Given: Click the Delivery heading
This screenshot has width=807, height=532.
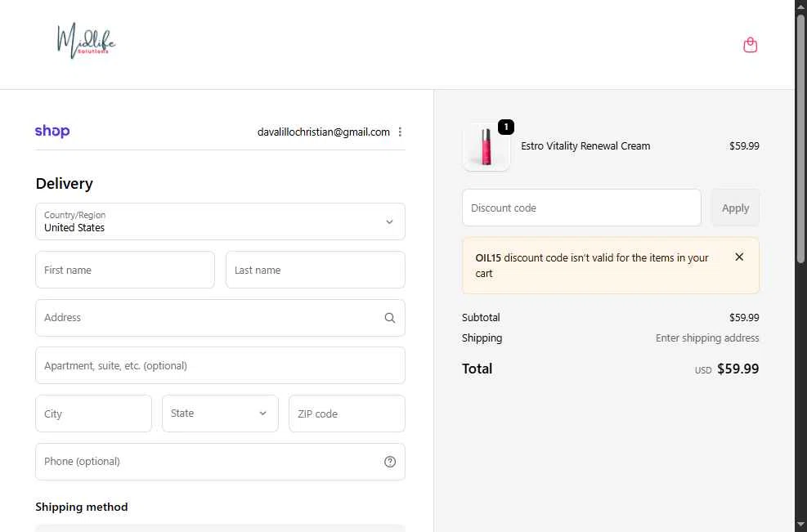Looking at the screenshot, I should pyautogui.click(x=65, y=184).
